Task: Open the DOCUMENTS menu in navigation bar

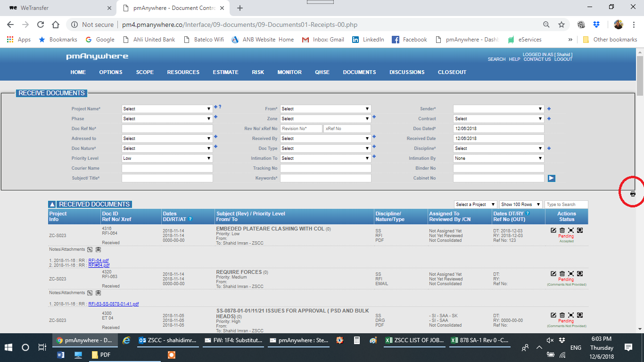Action: pyautogui.click(x=359, y=72)
